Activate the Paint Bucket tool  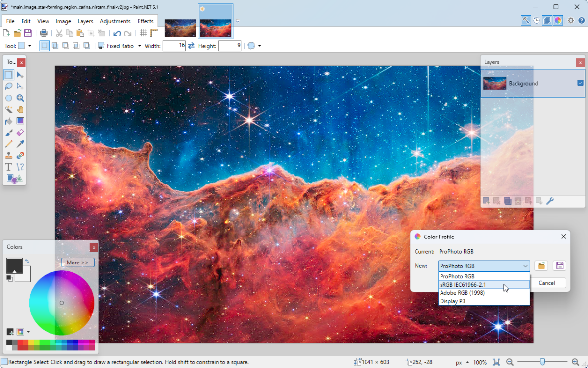coord(8,121)
